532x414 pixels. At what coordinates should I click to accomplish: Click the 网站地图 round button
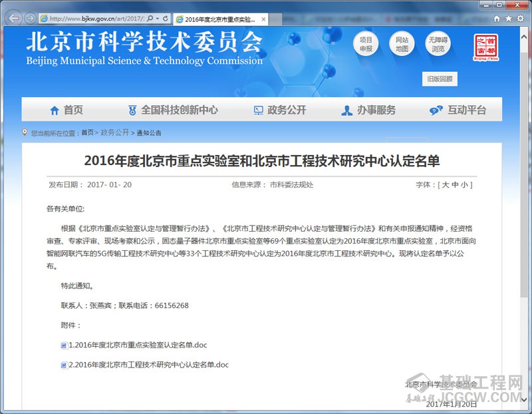402,45
